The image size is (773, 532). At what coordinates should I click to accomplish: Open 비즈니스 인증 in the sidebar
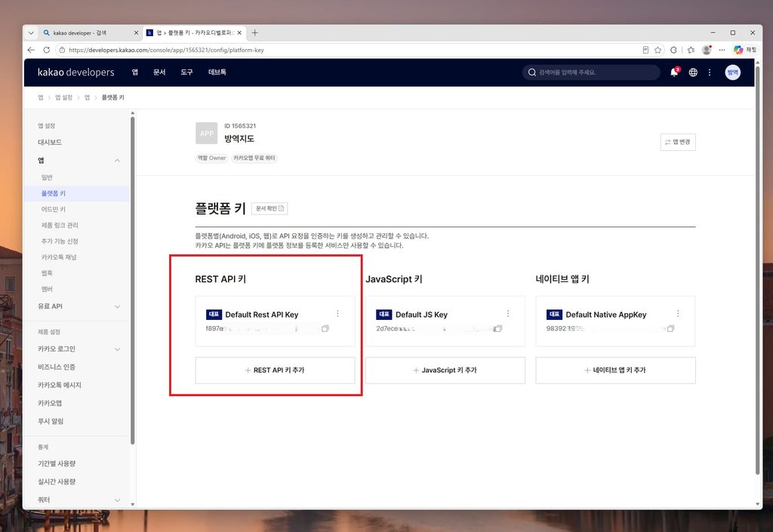(56, 367)
